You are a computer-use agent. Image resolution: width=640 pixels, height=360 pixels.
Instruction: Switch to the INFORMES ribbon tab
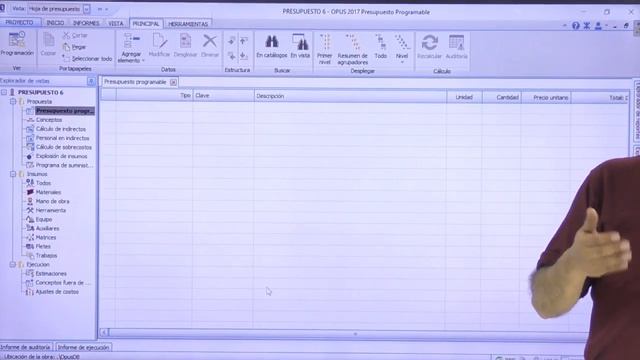click(x=86, y=23)
